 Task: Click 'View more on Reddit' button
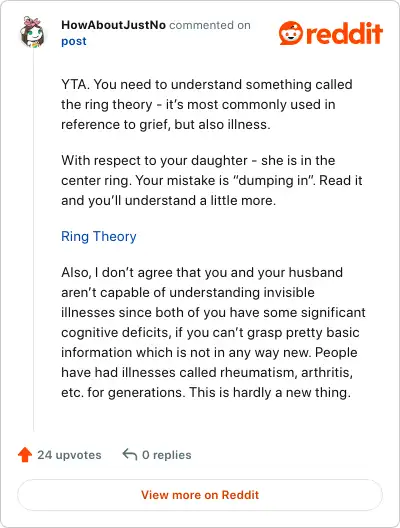pyautogui.click(x=200, y=495)
